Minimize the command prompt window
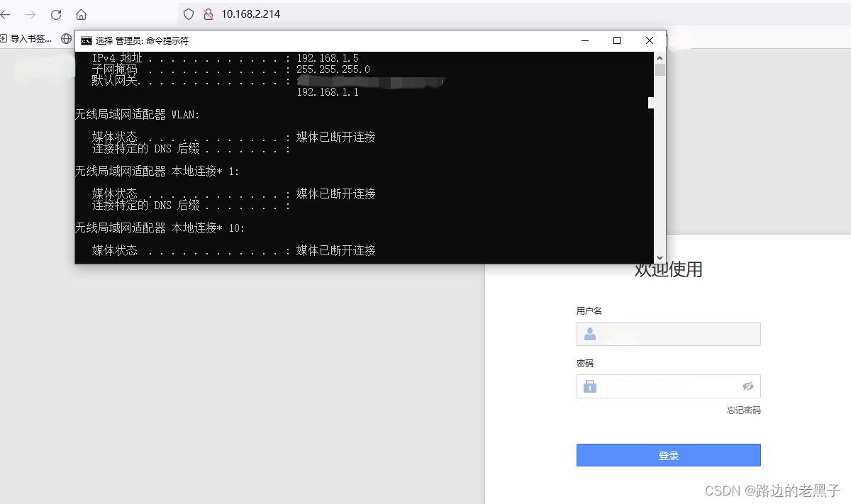 click(584, 41)
